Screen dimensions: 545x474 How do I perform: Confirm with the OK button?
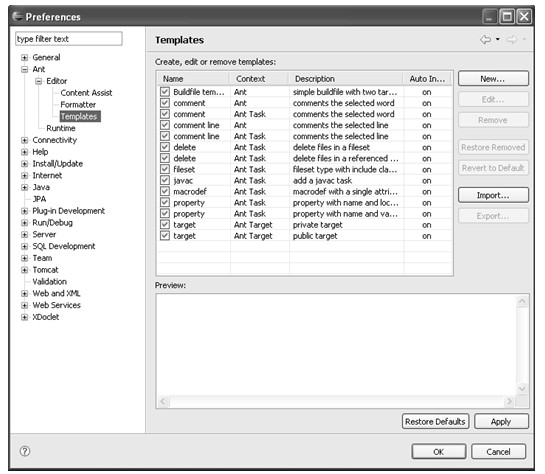[439, 451]
